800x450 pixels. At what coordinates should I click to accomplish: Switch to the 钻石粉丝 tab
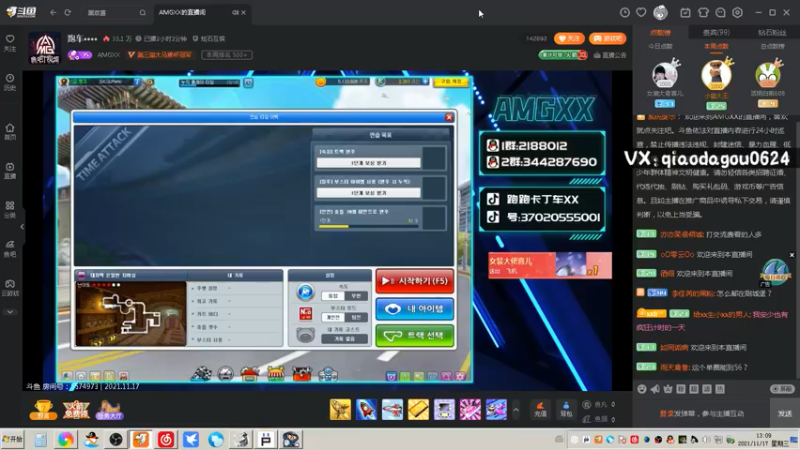click(771, 33)
